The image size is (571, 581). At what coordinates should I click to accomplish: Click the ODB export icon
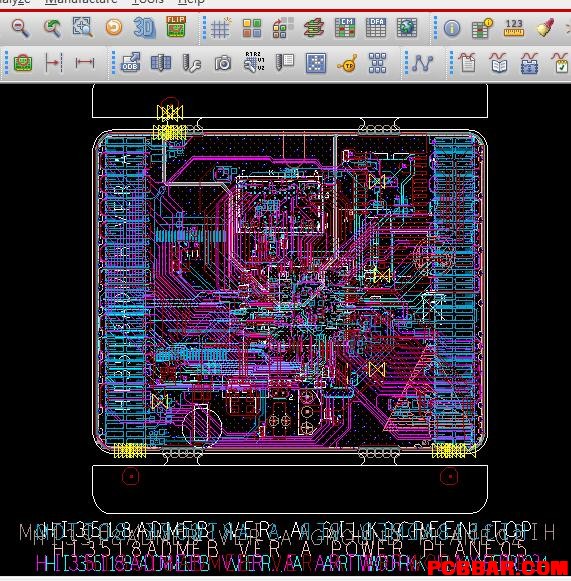point(130,62)
